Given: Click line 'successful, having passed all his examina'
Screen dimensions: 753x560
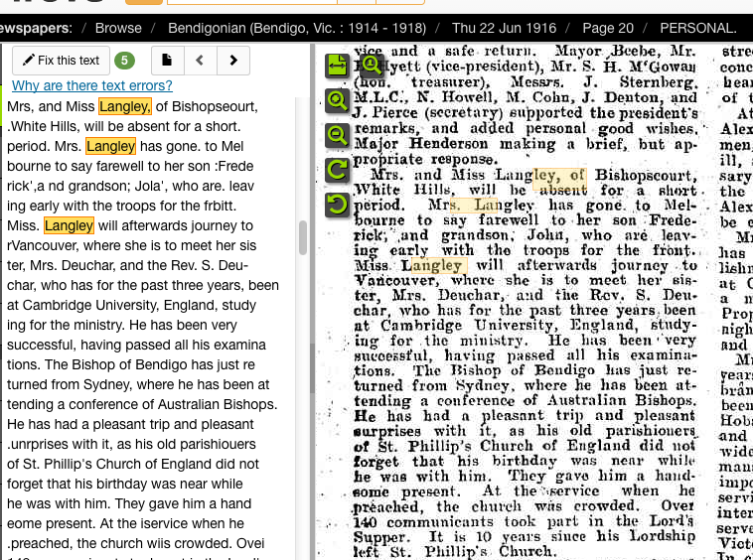Looking at the screenshot, I should point(136,345).
